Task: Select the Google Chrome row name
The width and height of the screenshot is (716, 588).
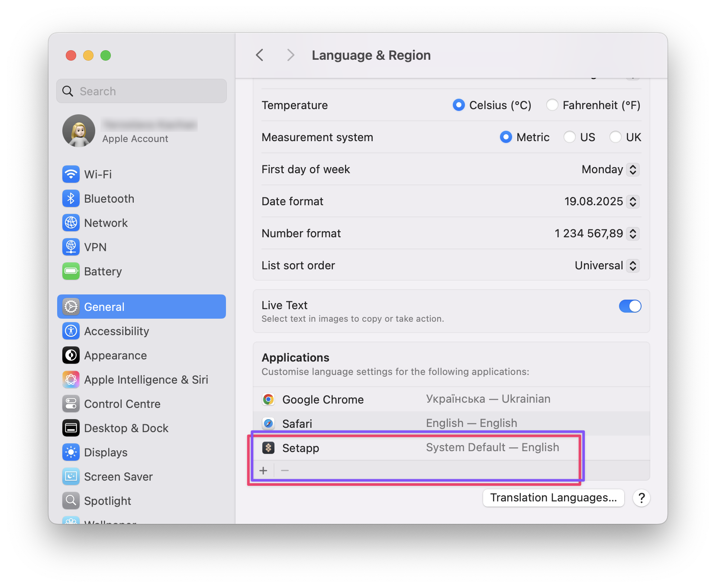Action: pos(323,399)
